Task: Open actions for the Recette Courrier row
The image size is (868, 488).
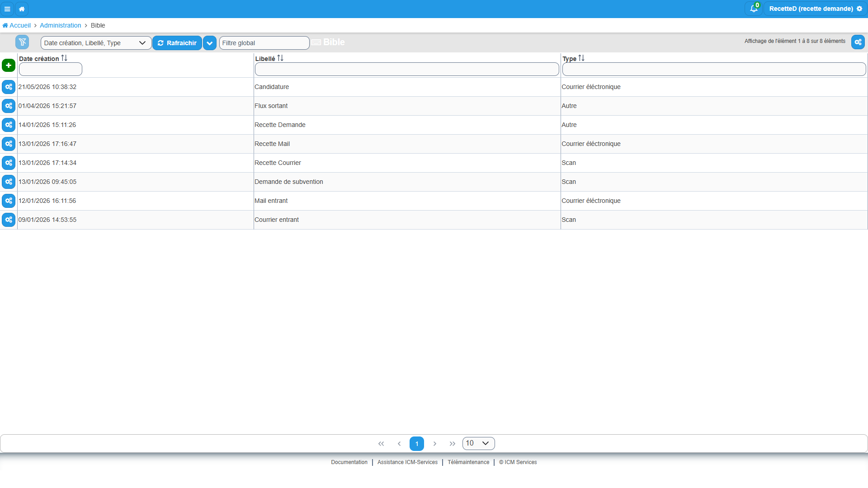Action: [x=9, y=163]
